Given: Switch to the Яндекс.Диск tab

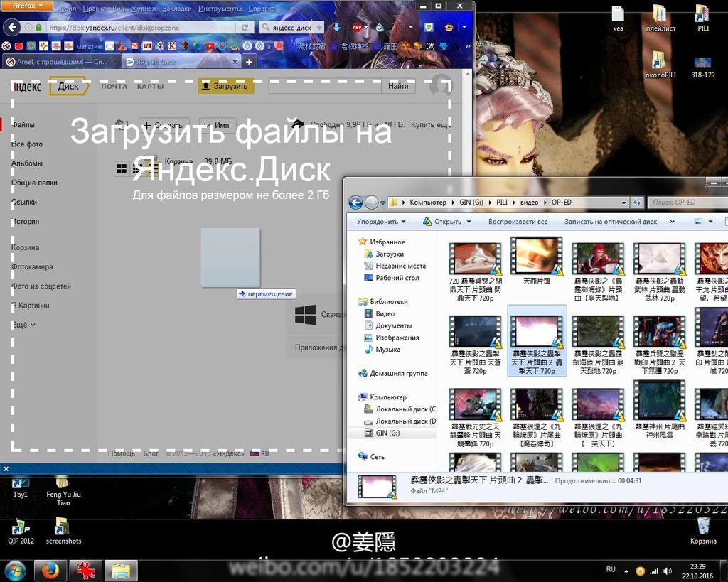Looking at the screenshot, I should 182,62.
